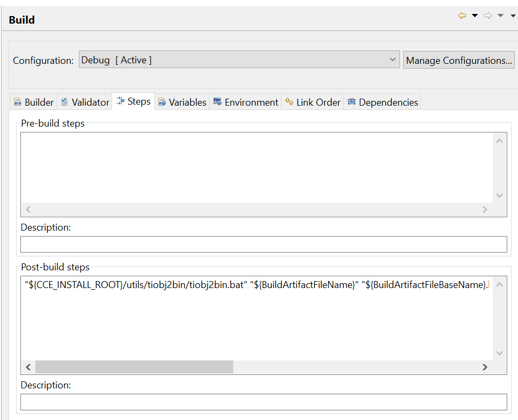This screenshot has height=420, width=518.
Task: Open the view menu triangle at top right
Action: (513, 16)
